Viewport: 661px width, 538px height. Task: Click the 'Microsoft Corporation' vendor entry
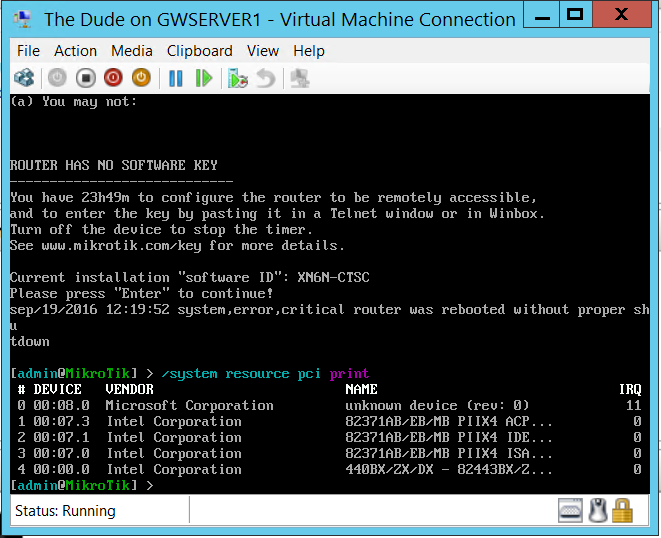(189, 405)
